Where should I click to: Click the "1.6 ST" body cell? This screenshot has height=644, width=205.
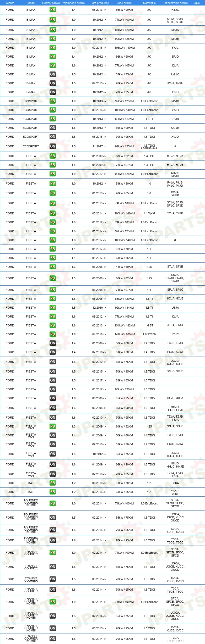(149, 325)
